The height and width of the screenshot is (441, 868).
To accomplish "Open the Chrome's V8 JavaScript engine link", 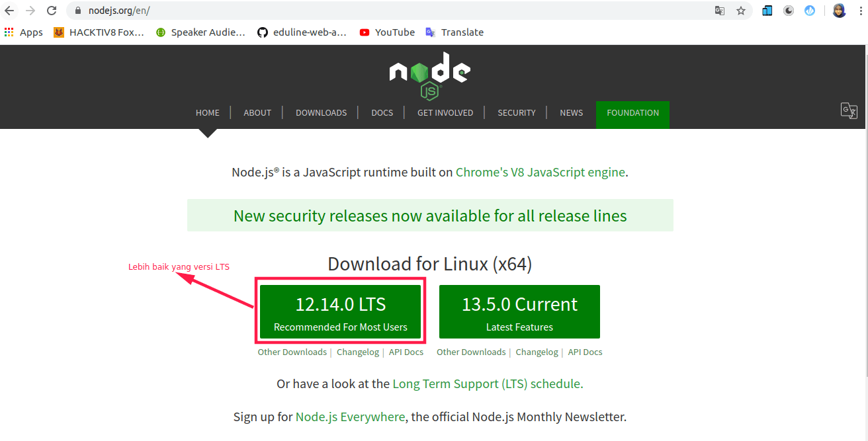I will 541,173.
